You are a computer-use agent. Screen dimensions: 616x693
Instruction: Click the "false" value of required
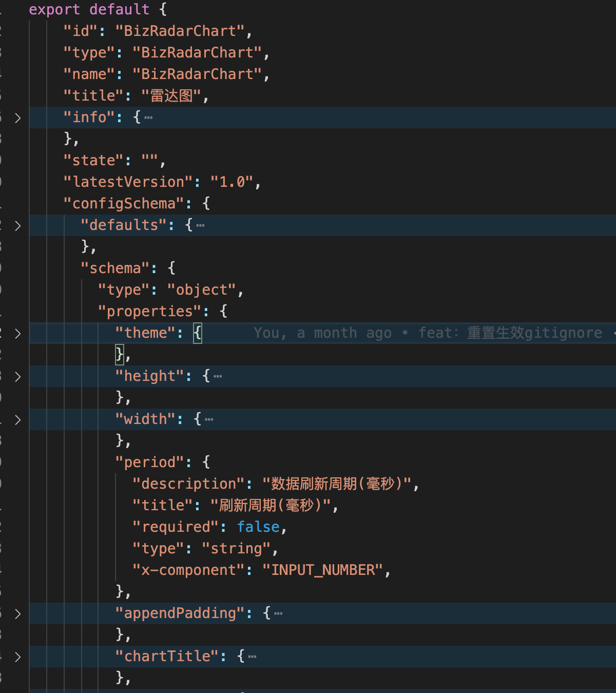pos(258,527)
